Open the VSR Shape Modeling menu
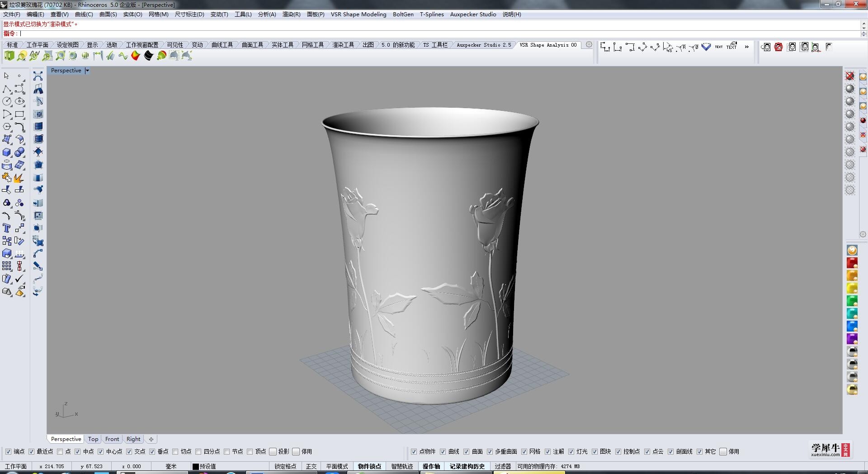Image resolution: width=868 pixels, height=474 pixels. (359, 14)
